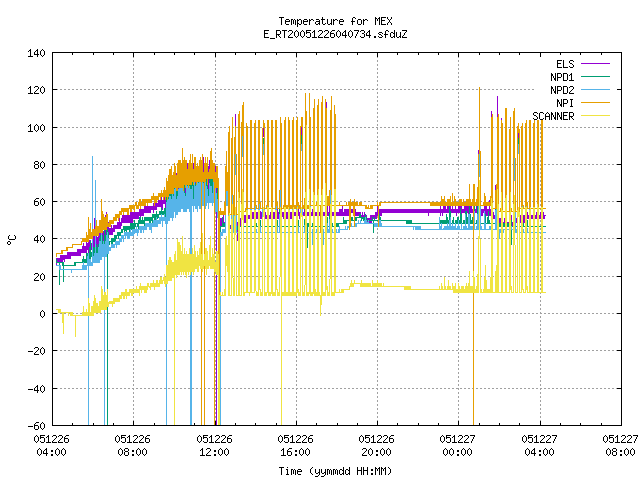Click the y-axis value 60
The width and height of the screenshot is (640, 480).
tap(39, 202)
